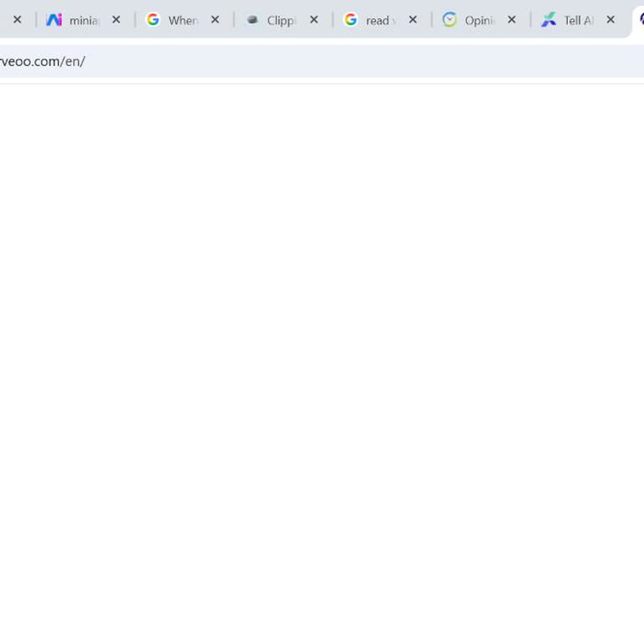
Task: Switch to the Google 'When' tab
Action: pos(183,20)
